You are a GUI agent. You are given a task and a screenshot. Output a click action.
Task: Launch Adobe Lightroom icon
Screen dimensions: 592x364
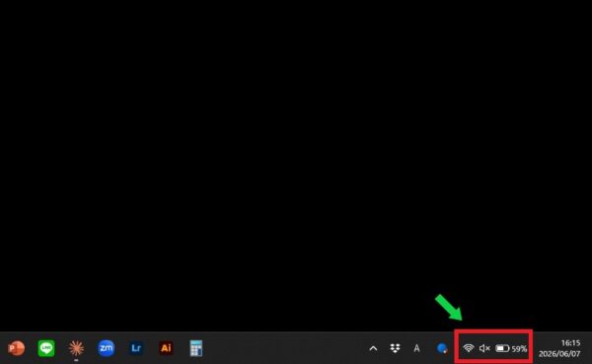(136, 348)
